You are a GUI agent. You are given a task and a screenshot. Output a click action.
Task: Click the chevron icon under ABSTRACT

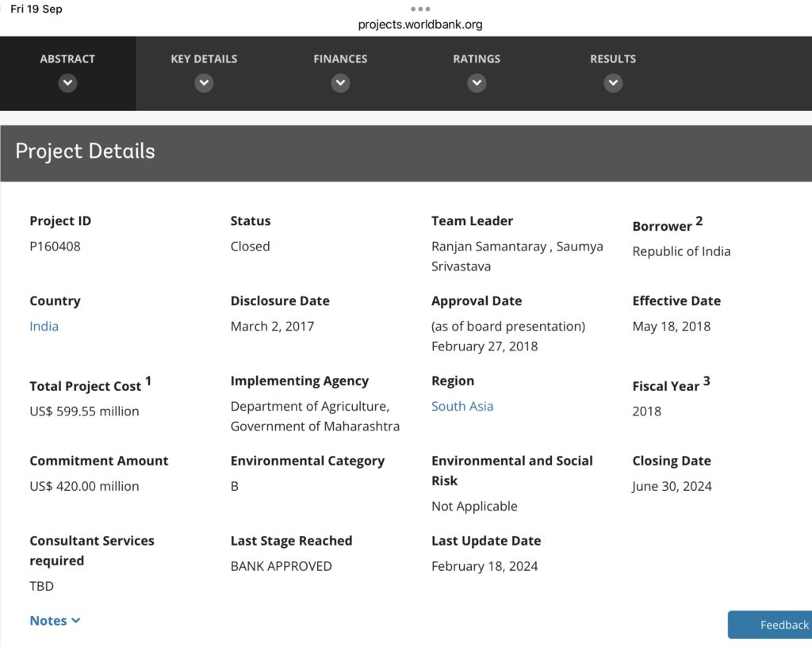coord(67,82)
